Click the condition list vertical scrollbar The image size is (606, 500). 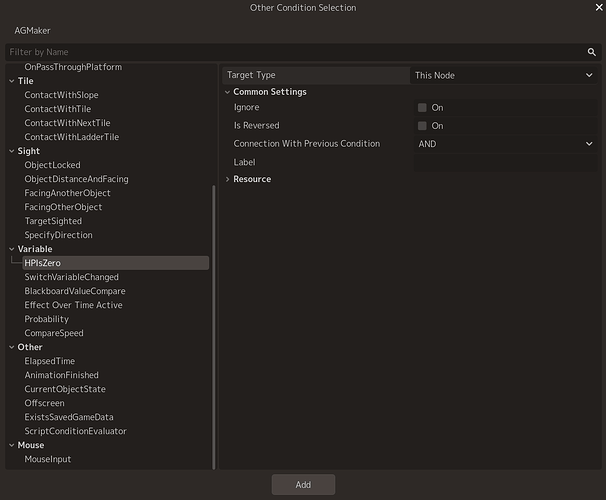214,327
